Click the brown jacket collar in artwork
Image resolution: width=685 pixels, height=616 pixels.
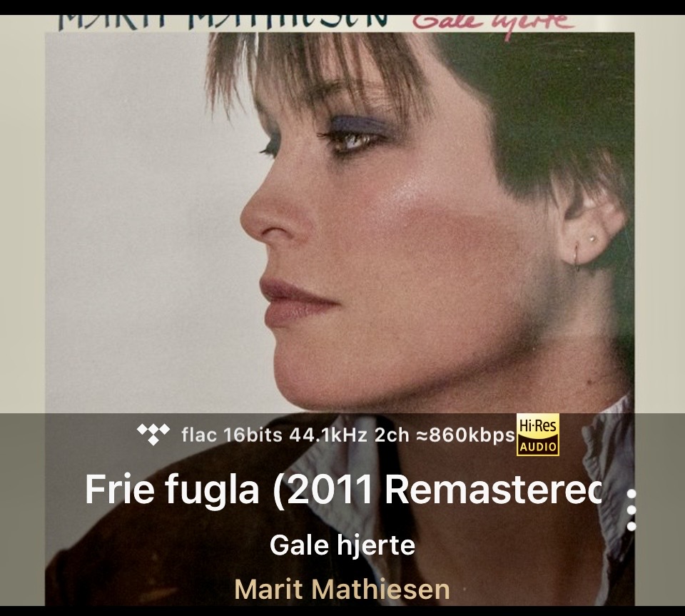coord(175,503)
